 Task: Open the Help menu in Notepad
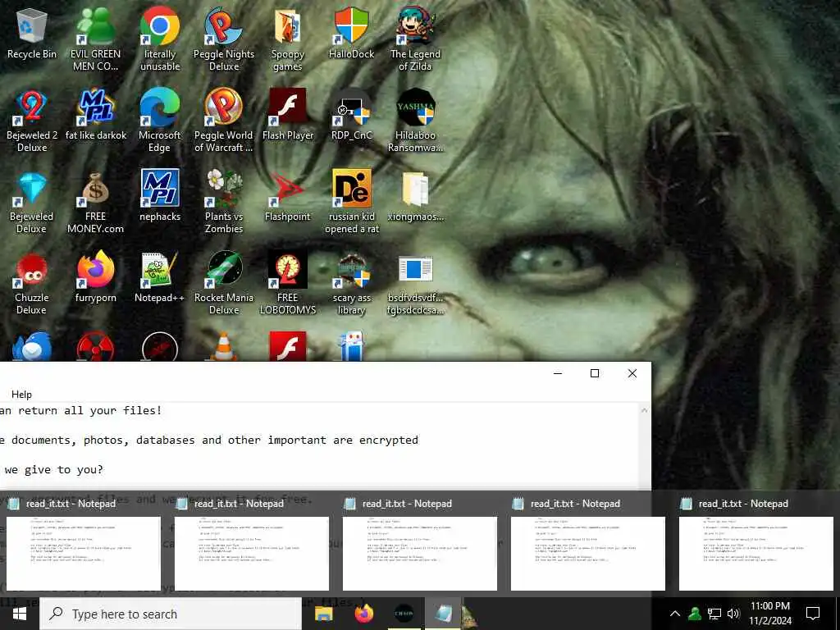21,395
